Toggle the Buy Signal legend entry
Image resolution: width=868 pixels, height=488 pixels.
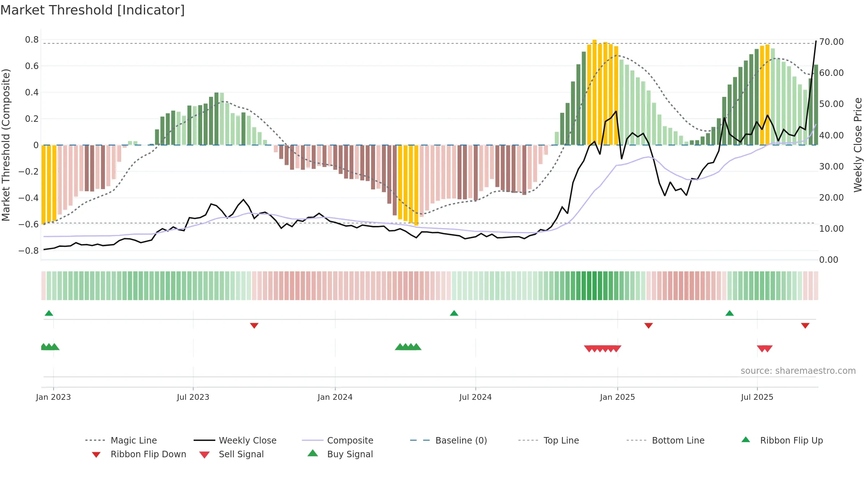(x=340, y=454)
